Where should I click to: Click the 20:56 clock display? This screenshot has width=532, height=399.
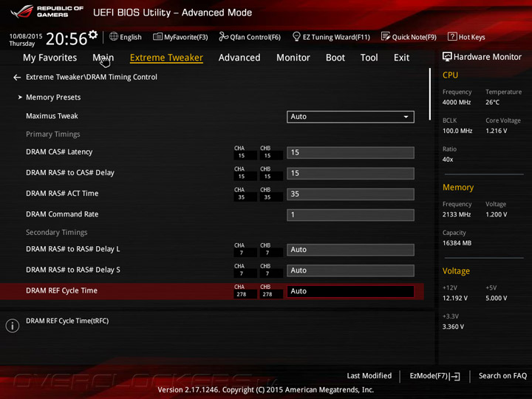[66, 38]
